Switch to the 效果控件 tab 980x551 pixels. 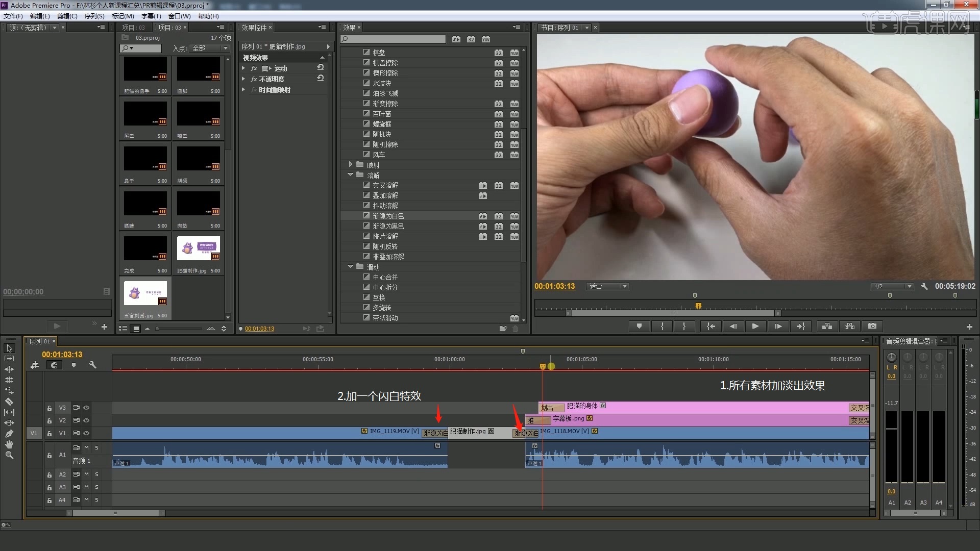coord(254,28)
